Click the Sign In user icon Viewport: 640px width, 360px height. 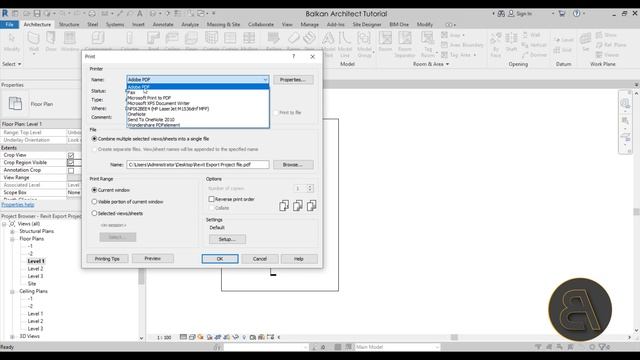[x=511, y=13]
